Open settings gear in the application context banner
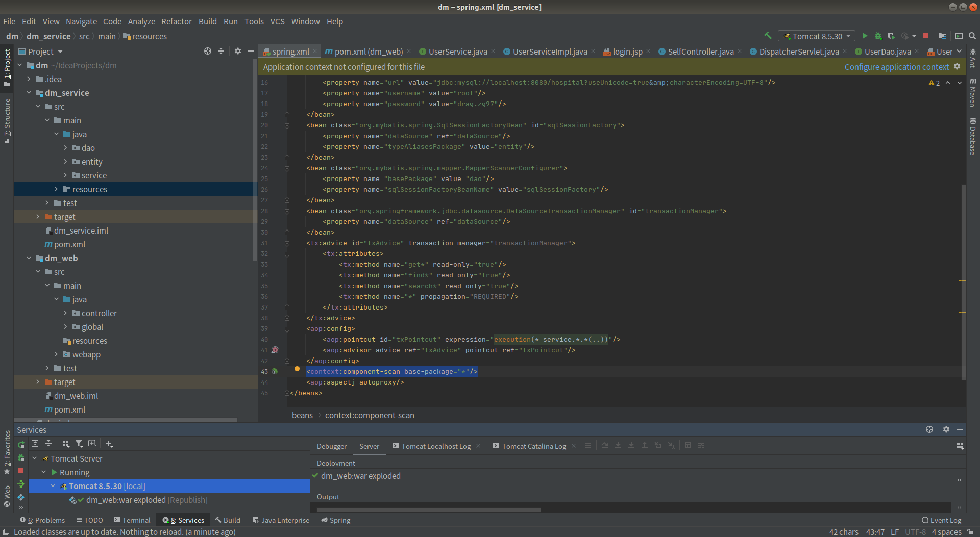The width and height of the screenshot is (980, 537). coord(957,66)
